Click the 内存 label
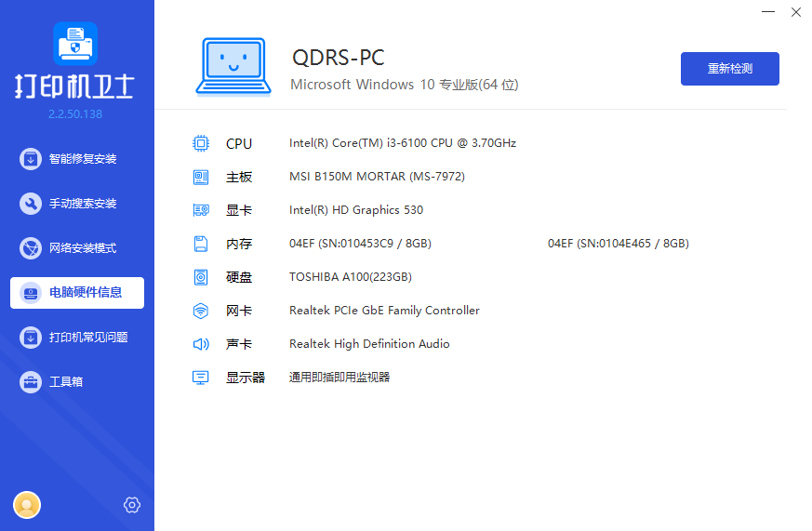This screenshot has width=812, height=531. (239, 244)
